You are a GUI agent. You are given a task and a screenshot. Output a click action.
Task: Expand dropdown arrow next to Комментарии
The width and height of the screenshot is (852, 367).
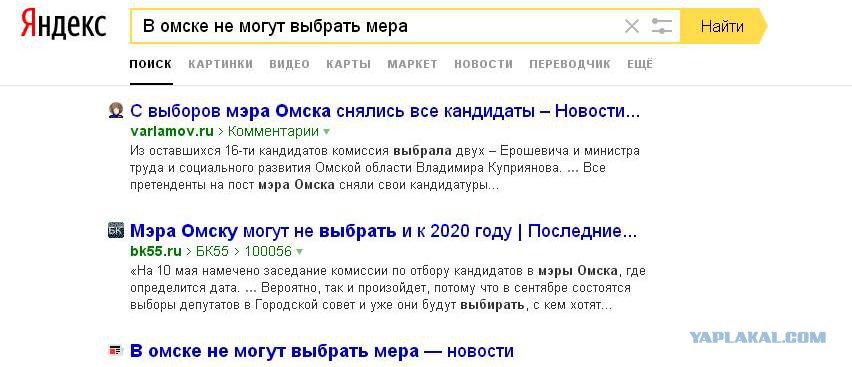(326, 132)
